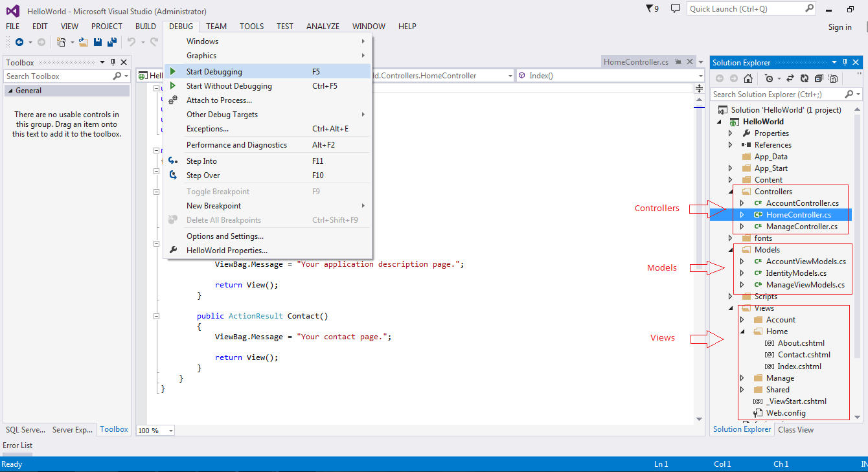This screenshot has width=868, height=472.
Task: Open the Windows submenu in Debug menu
Action: coord(268,41)
